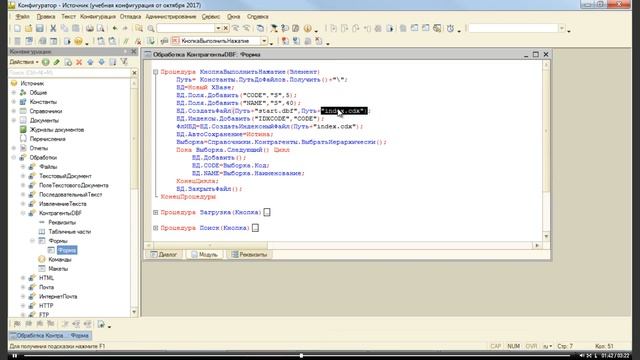Switch to the Модуль tab

coord(204,254)
